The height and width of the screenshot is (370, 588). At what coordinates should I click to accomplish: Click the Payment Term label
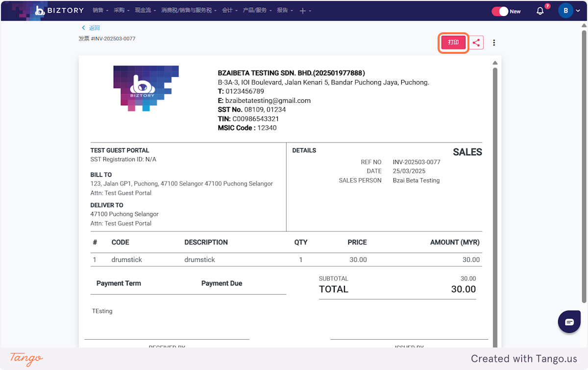119,283
